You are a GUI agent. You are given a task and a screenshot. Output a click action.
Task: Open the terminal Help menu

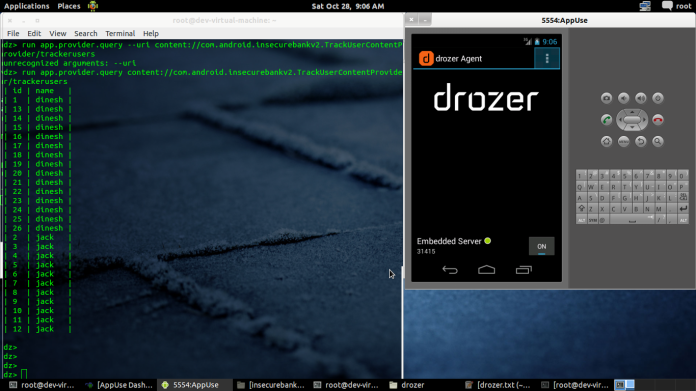151,34
